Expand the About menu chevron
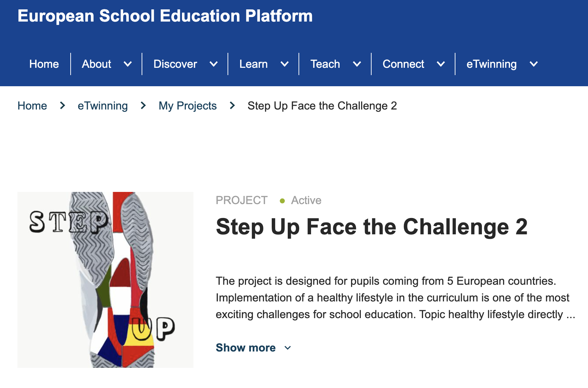 (x=128, y=64)
